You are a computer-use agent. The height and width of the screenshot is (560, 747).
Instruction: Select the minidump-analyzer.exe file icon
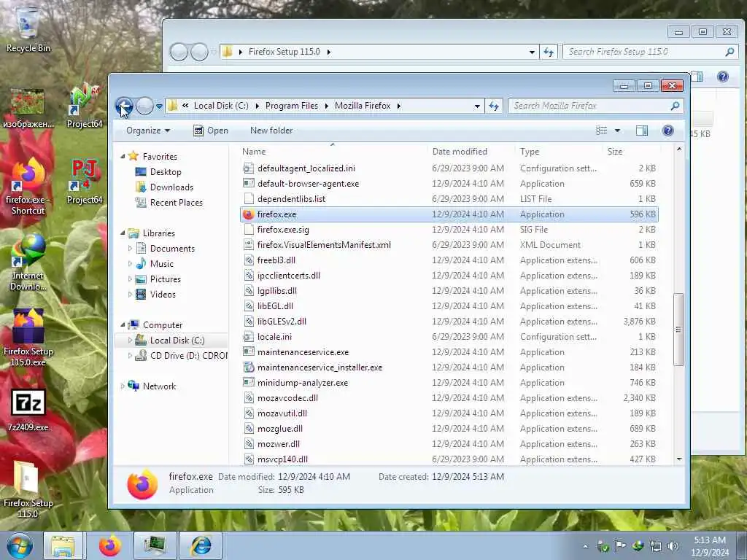pos(248,382)
